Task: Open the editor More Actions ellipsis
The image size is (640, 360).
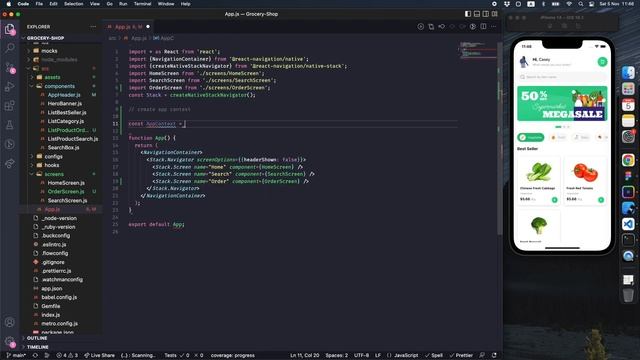Action: pyautogui.click(x=493, y=27)
